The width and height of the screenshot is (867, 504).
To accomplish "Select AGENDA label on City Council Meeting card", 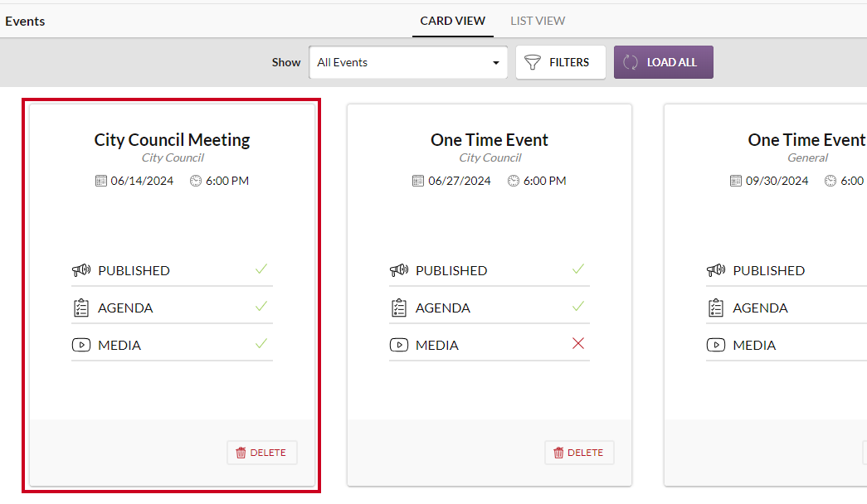I will click(x=125, y=308).
